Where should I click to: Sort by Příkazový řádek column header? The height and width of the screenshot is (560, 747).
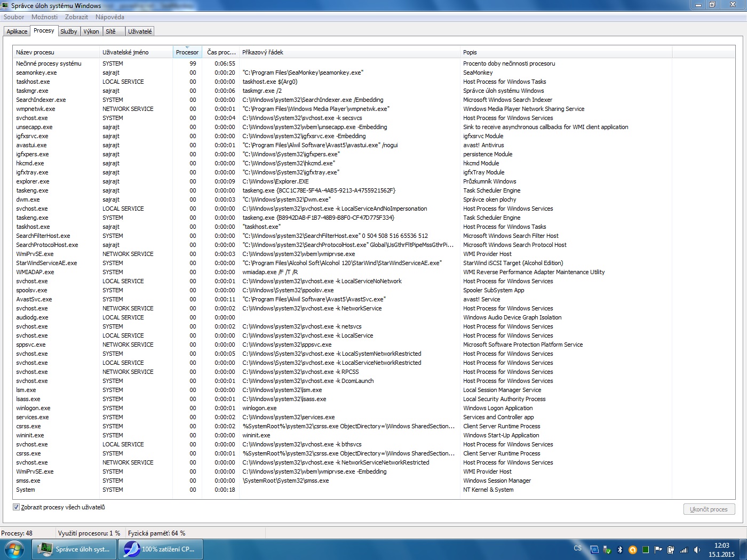coord(349,52)
